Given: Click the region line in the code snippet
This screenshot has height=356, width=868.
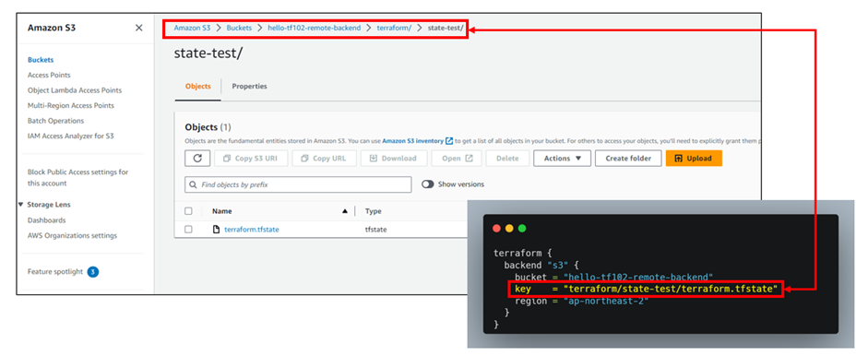Looking at the screenshot, I should pos(581,302).
